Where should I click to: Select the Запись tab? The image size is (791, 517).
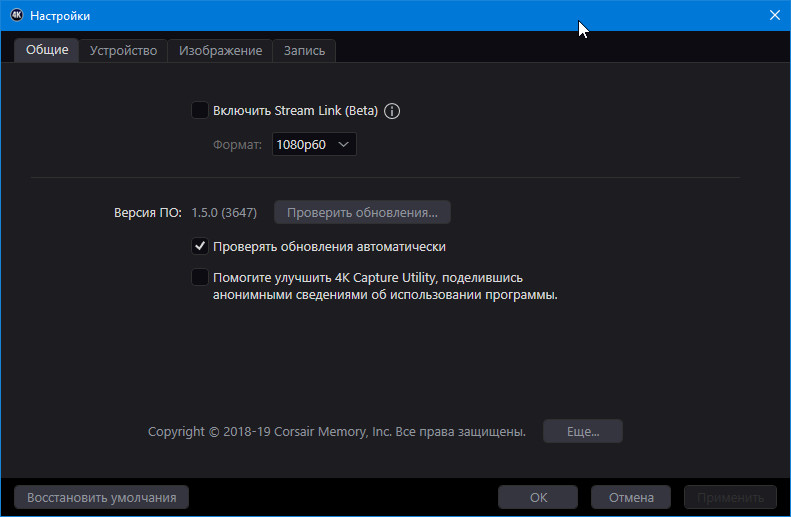(304, 50)
